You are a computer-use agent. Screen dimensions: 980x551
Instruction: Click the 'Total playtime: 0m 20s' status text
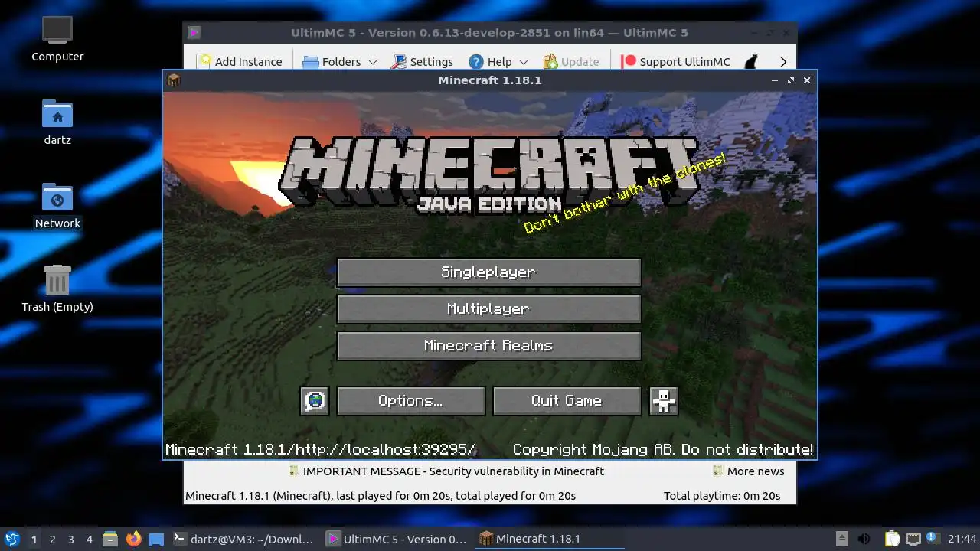point(722,496)
